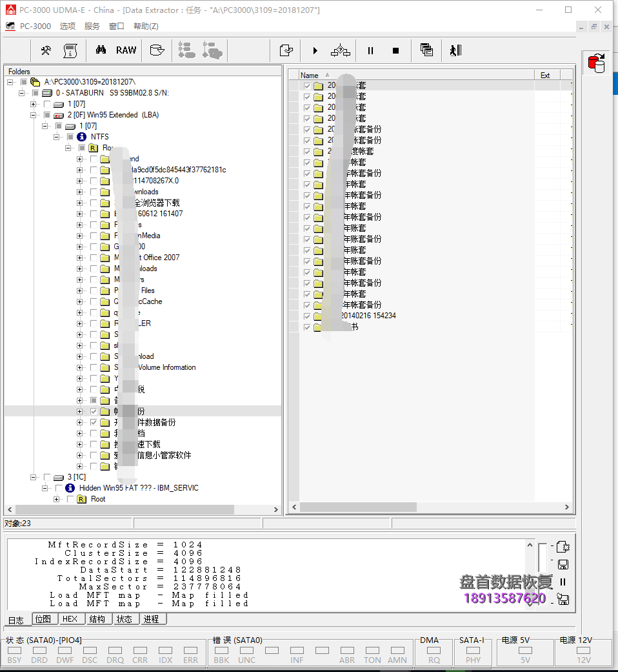Click the scroll document toolbar icon
Viewport: 618px width, 672px height.
pyautogui.click(x=70, y=50)
